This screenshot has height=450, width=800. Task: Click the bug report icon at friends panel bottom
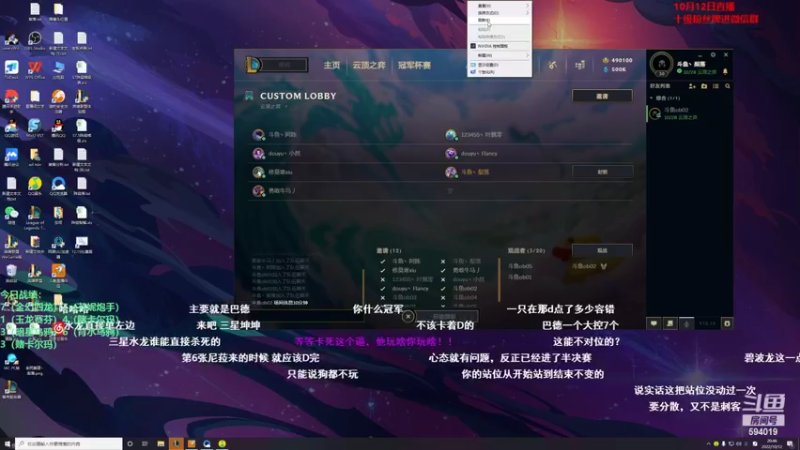pyautogui.click(x=727, y=323)
